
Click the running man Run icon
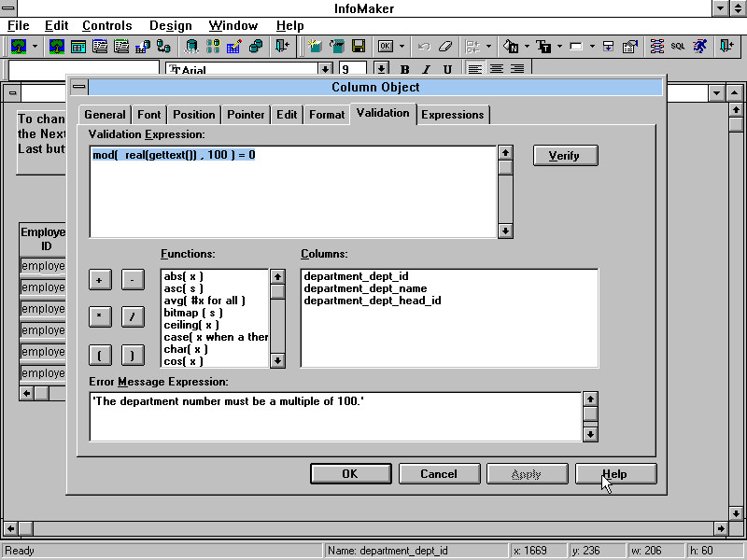pyautogui.click(x=699, y=46)
